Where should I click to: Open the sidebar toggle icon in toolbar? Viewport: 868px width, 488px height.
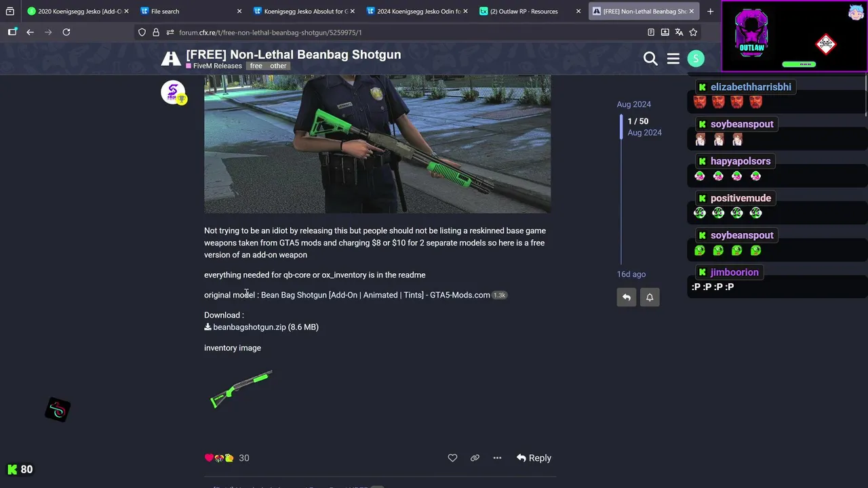[12, 32]
